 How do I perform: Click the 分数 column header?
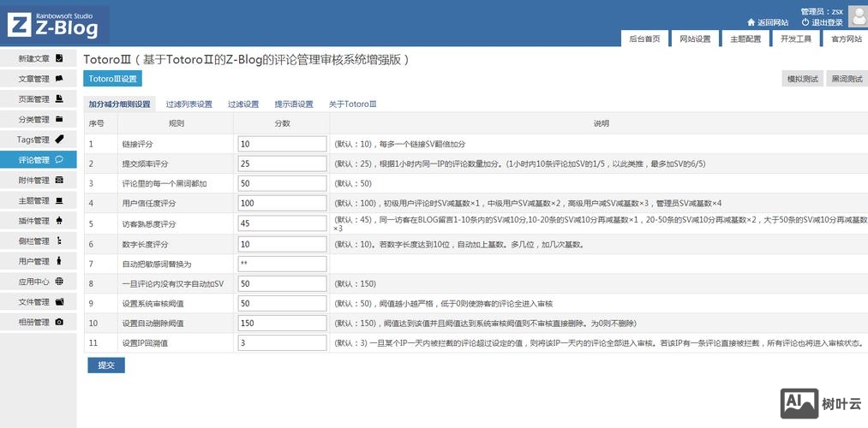point(282,123)
